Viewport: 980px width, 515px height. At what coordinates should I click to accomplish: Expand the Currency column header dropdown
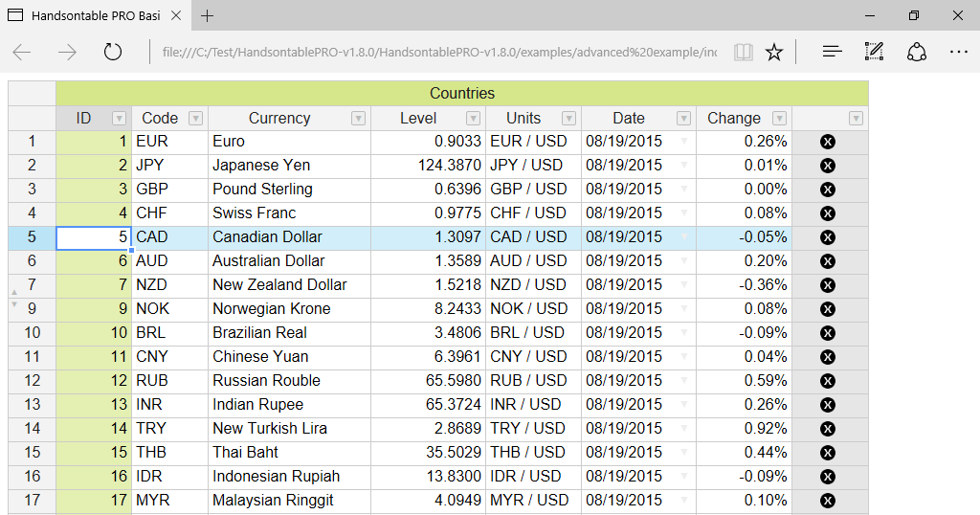tap(358, 119)
